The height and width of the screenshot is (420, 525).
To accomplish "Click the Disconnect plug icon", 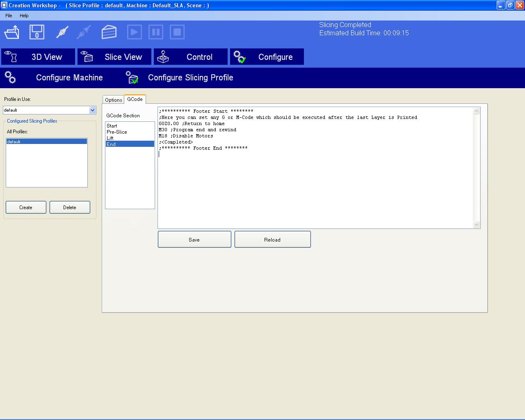I will [84, 32].
